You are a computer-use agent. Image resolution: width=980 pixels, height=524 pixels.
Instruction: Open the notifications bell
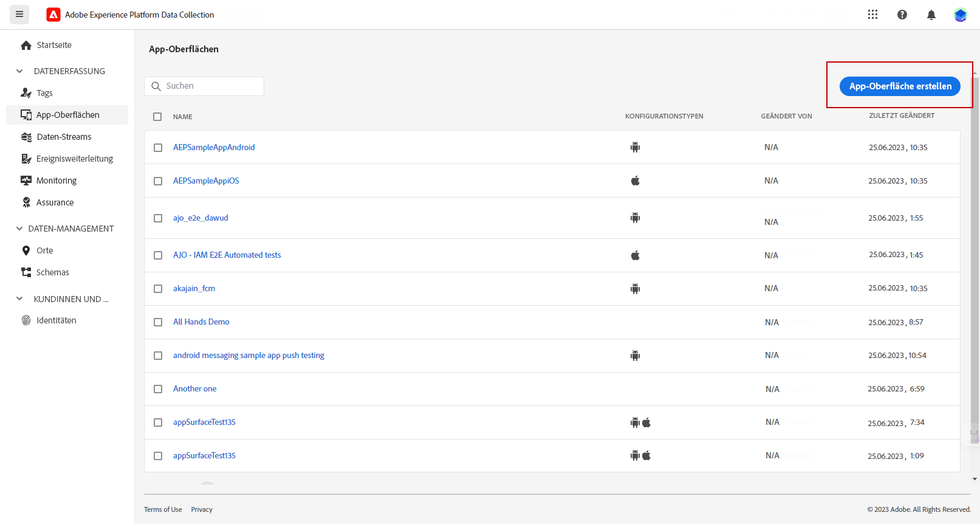coord(931,15)
